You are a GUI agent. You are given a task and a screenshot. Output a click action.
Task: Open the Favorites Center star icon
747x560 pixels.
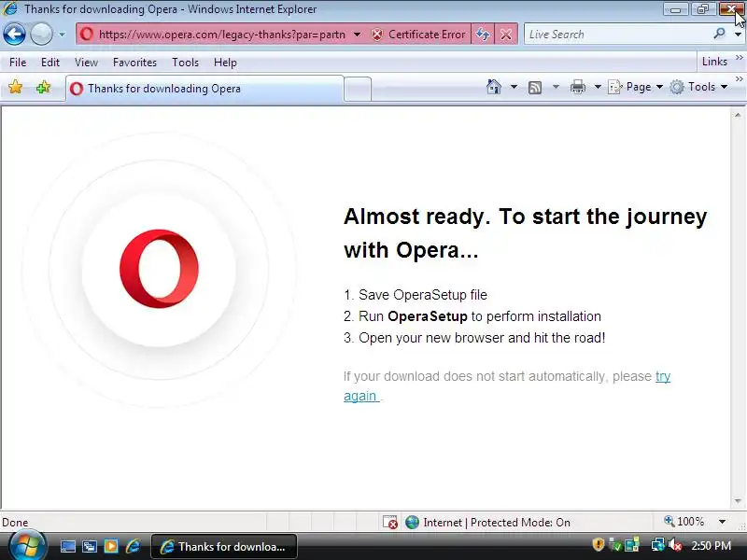15,87
